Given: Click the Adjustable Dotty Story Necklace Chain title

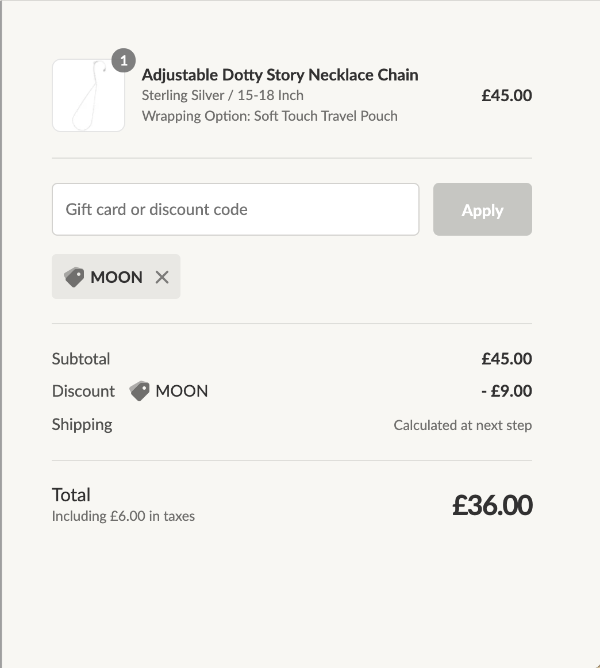Looking at the screenshot, I should click(x=280, y=75).
